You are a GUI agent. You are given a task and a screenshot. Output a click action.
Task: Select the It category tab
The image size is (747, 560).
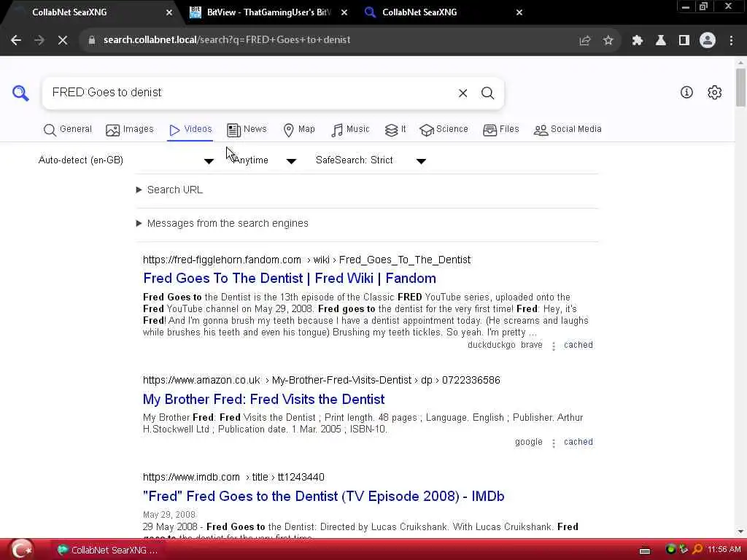tap(395, 129)
